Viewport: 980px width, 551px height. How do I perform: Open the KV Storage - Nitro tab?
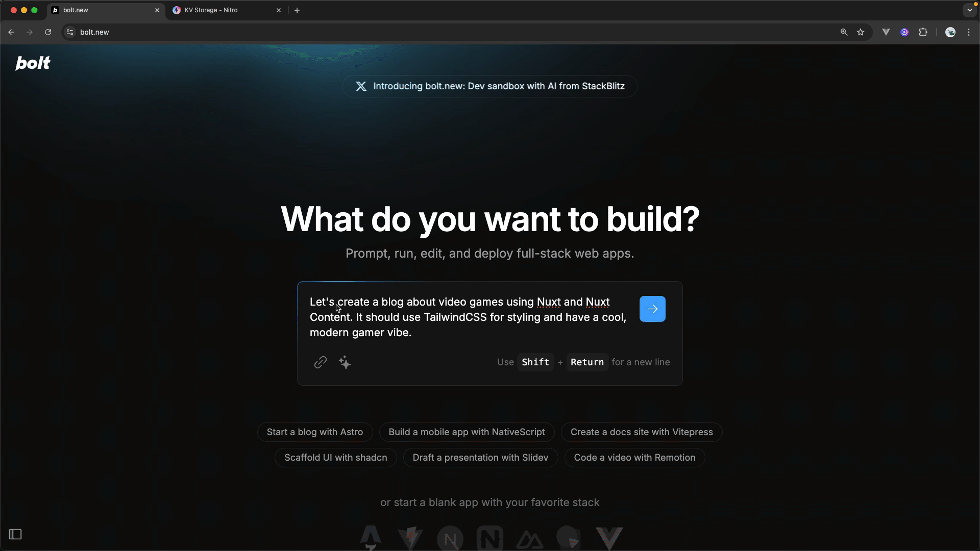point(211,9)
